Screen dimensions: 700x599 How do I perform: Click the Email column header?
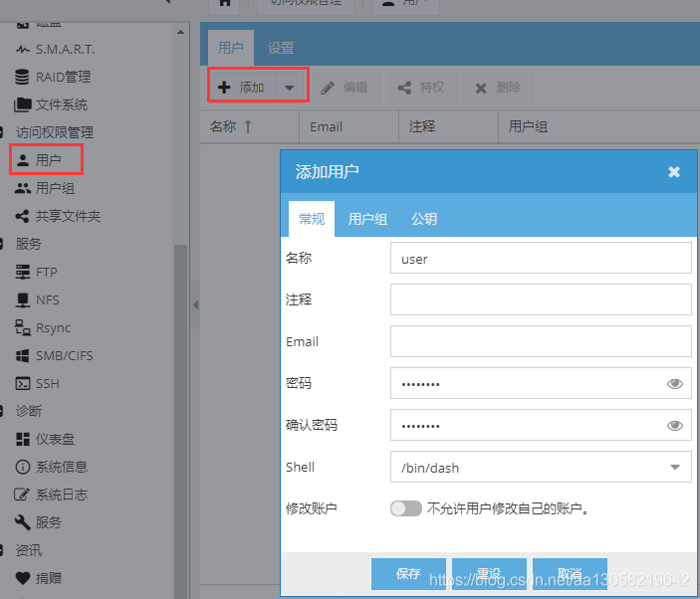349,126
